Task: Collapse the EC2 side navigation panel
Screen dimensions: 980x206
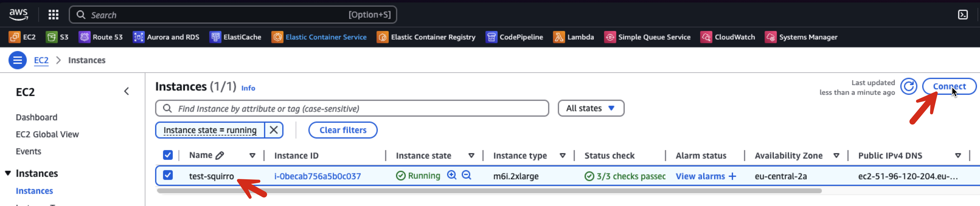Action: pyautogui.click(x=127, y=91)
